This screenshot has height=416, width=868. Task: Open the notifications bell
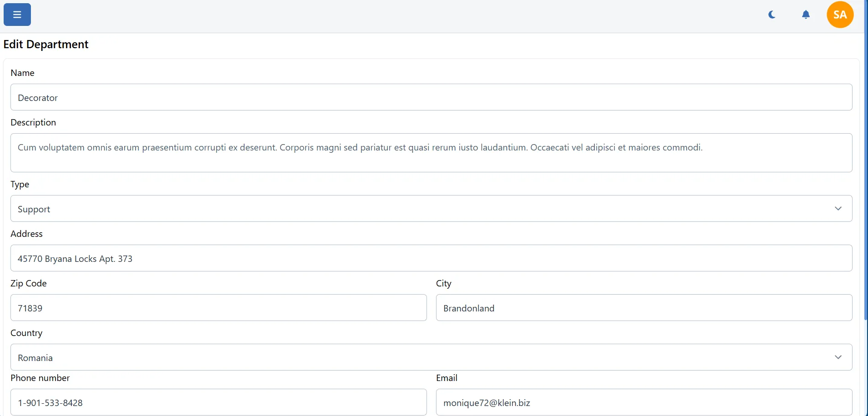click(806, 15)
